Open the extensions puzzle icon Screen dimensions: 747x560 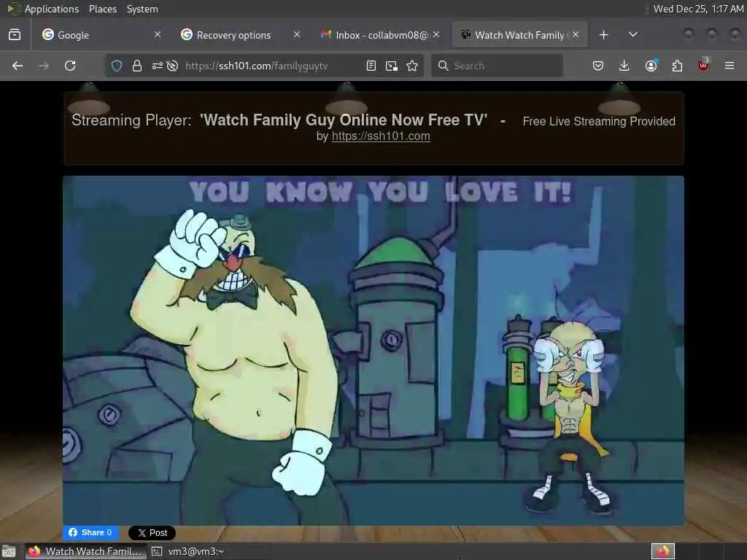677,66
